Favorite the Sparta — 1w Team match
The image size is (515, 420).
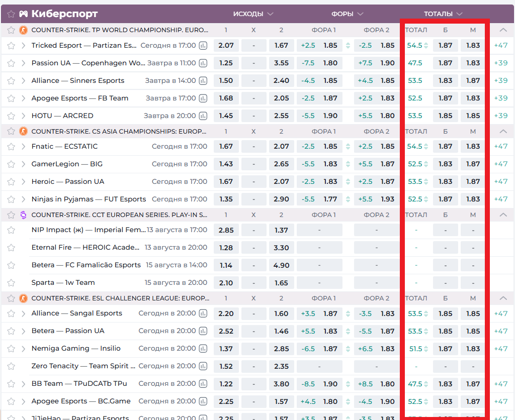point(11,282)
